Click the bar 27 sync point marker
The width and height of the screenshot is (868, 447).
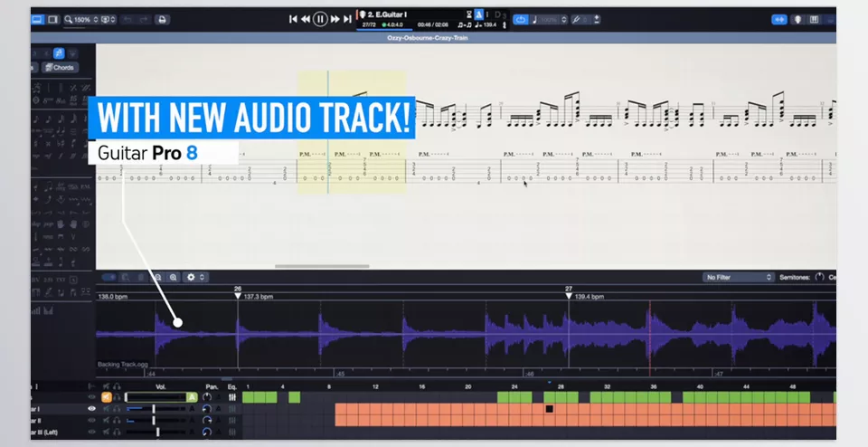click(569, 296)
